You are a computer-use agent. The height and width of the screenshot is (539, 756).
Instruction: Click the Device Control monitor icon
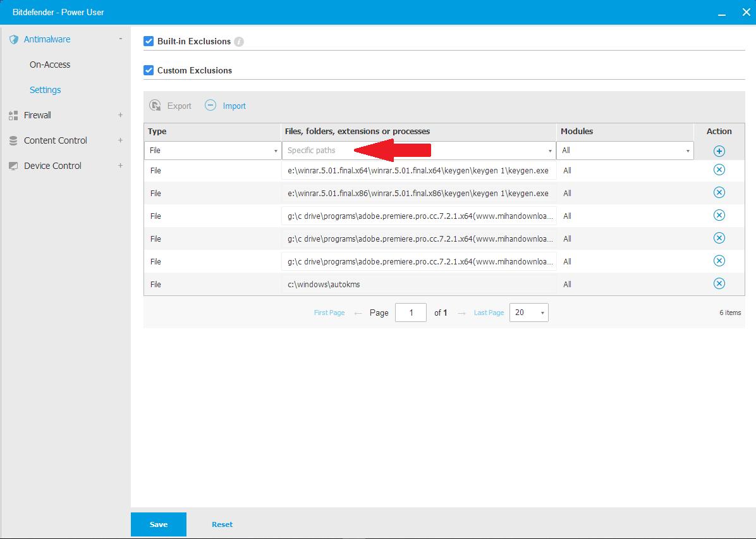pos(13,166)
